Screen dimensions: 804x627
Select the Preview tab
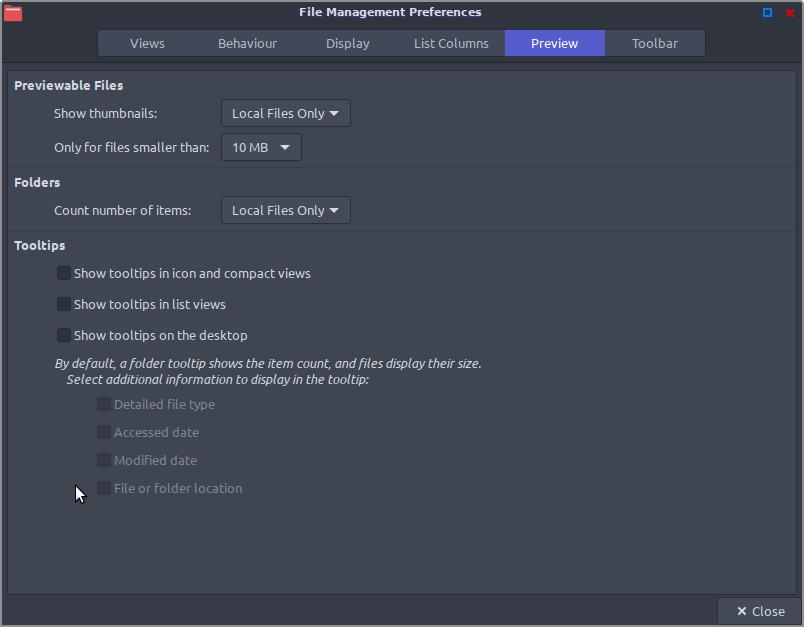tap(555, 43)
